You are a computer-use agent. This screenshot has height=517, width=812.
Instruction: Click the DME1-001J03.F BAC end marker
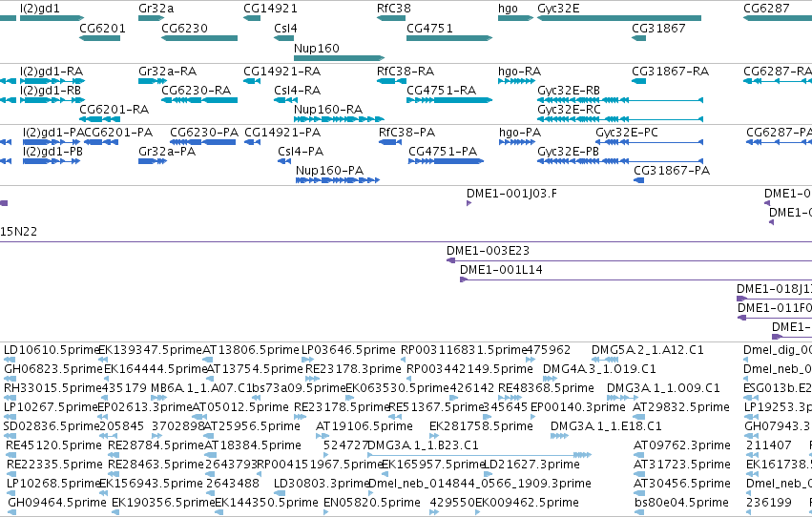coord(468,203)
